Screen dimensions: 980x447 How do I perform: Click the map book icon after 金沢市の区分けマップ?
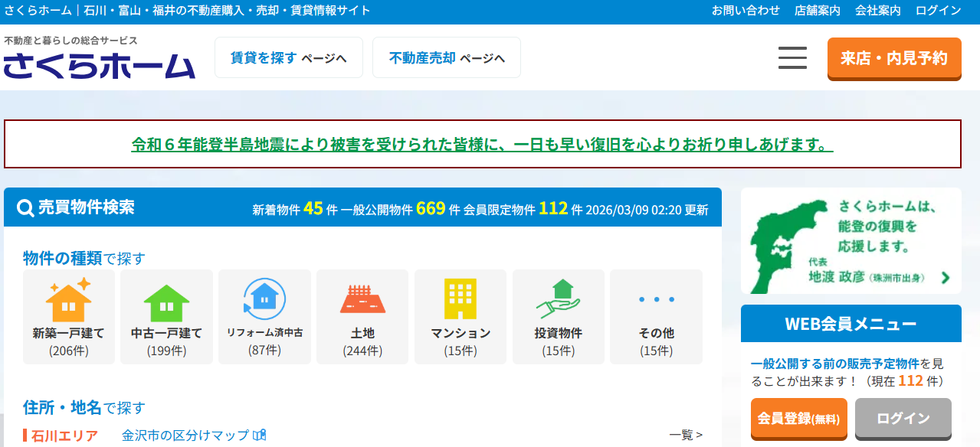click(259, 434)
